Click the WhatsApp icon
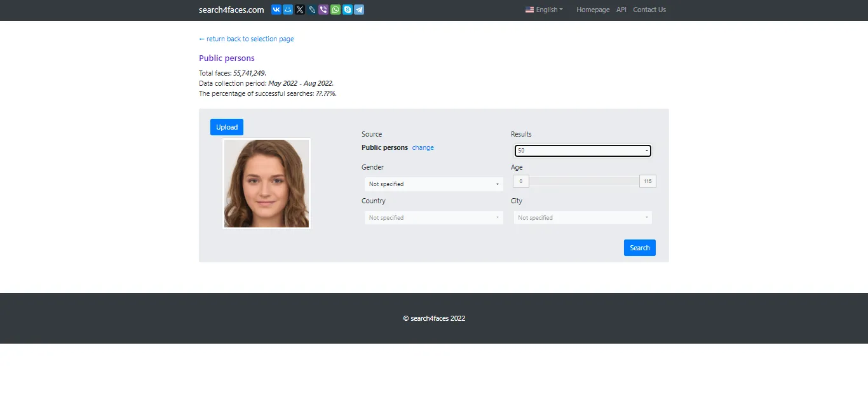Image resolution: width=868 pixels, height=404 pixels. [x=335, y=10]
